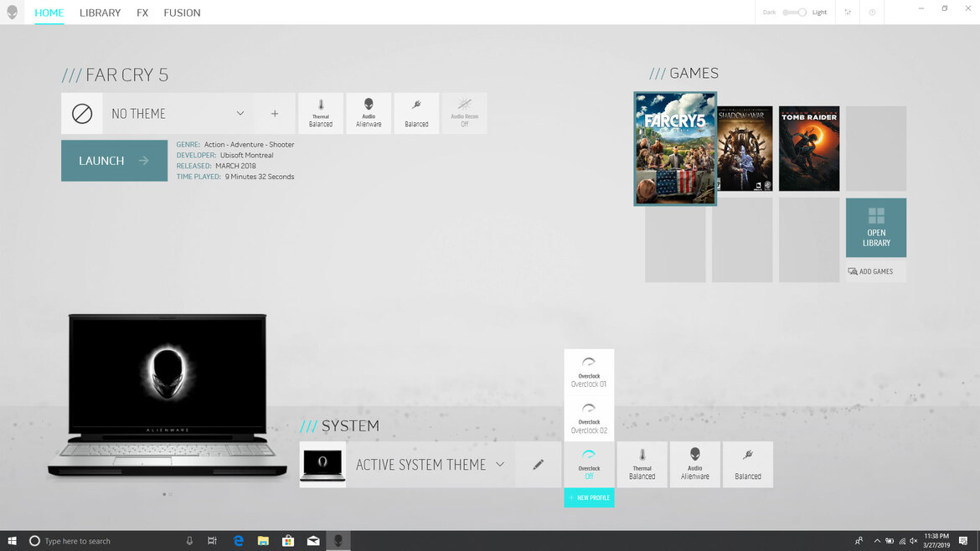Open the Audio Recon Off tile
Image resolution: width=980 pixels, height=551 pixels.
coord(464,113)
